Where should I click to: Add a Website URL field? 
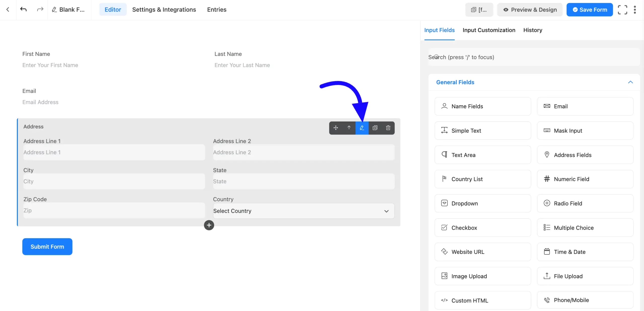click(x=482, y=252)
